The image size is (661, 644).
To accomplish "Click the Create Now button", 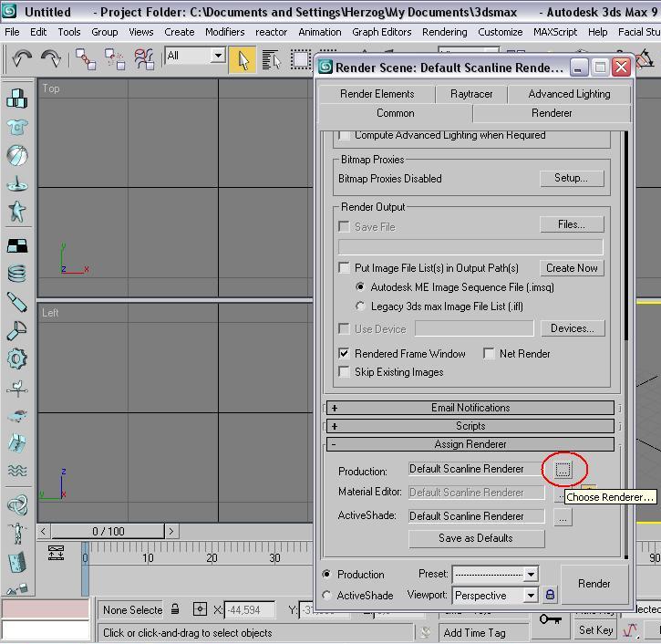I will tap(572, 268).
